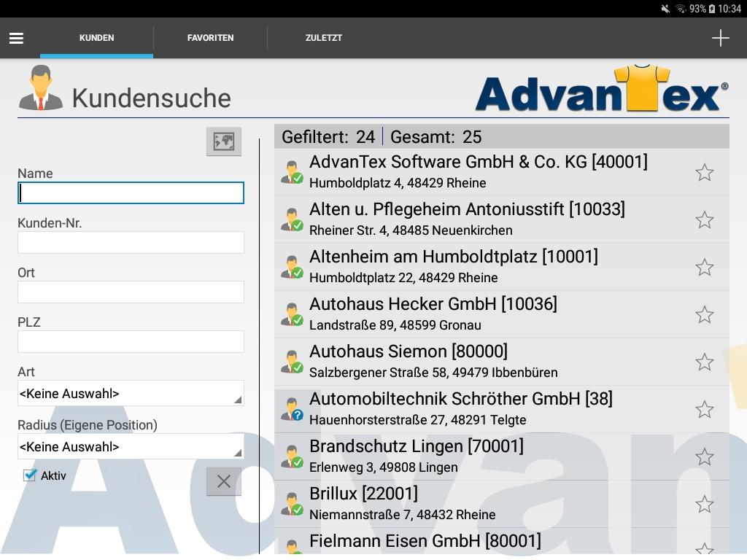The height and width of the screenshot is (560, 747).
Task: Open the Art dropdown
Action: coord(131,393)
